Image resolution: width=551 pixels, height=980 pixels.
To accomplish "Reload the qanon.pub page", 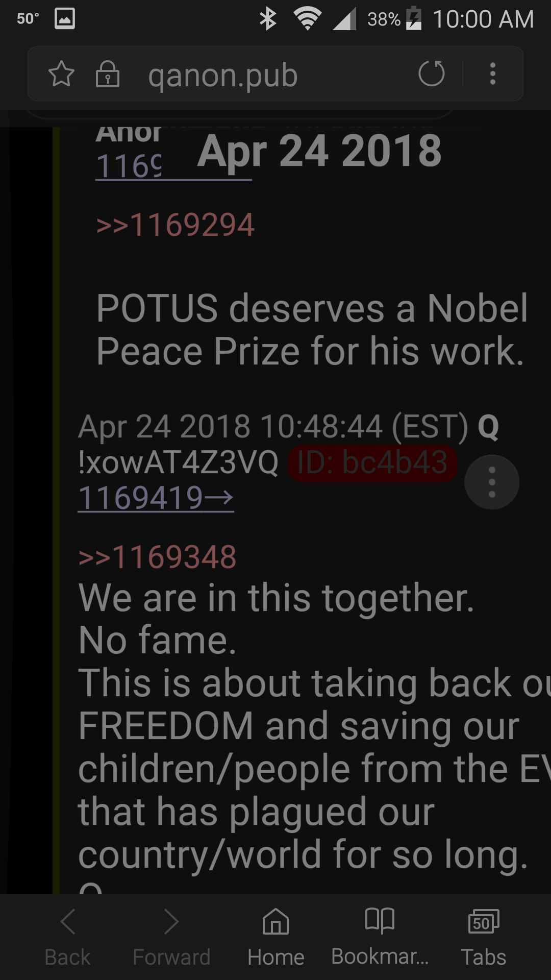I will click(x=432, y=73).
